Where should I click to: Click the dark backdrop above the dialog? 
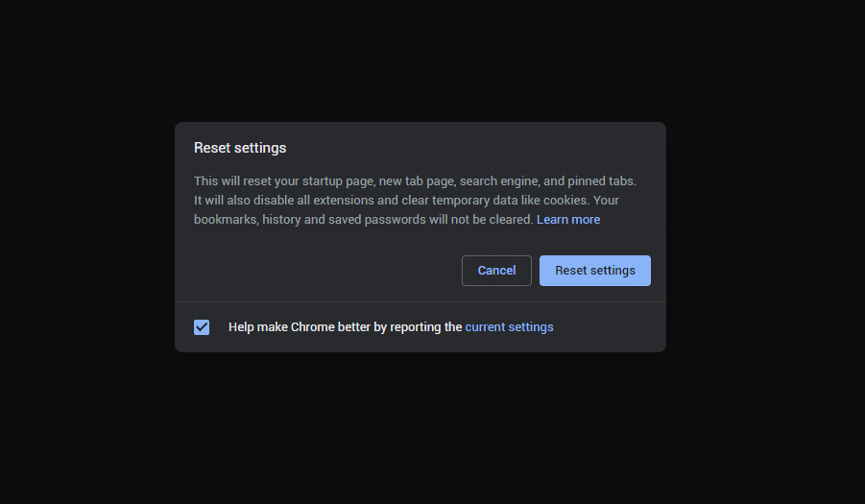(432, 58)
